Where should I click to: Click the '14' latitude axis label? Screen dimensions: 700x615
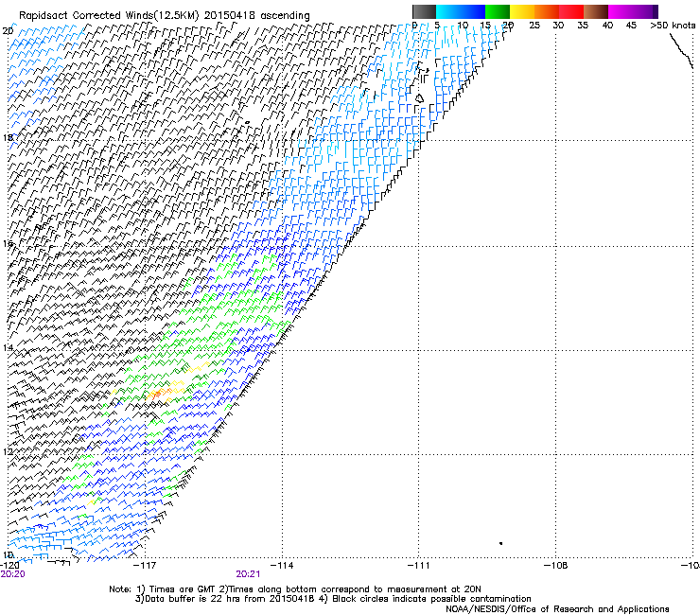pos(8,347)
